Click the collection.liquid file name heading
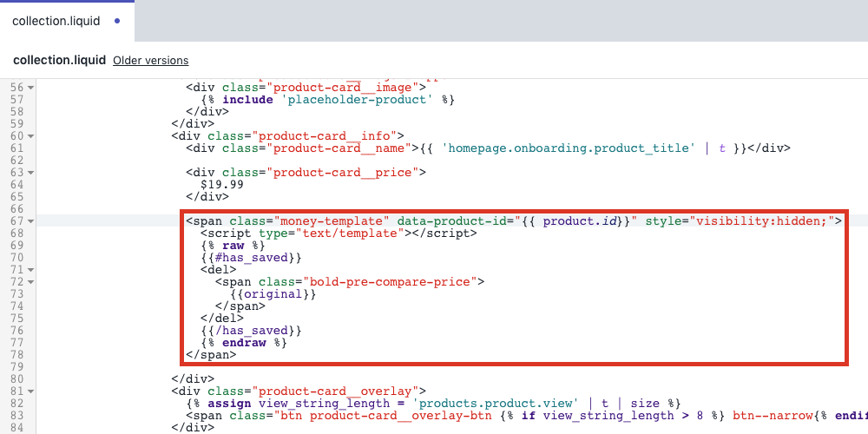This screenshot has height=434, width=868. [59, 61]
